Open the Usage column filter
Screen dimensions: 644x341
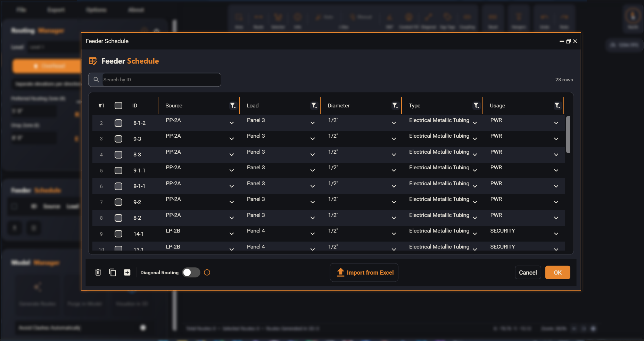557,105
